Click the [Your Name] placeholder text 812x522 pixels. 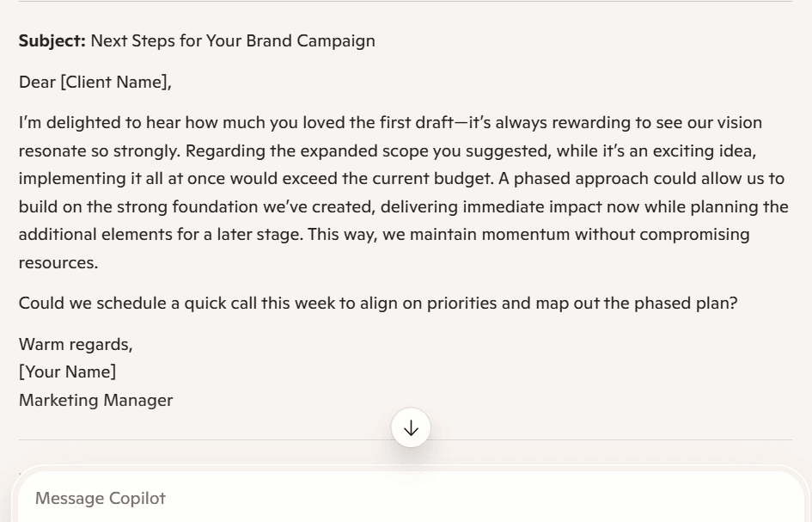pyautogui.click(x=67, y=372)
